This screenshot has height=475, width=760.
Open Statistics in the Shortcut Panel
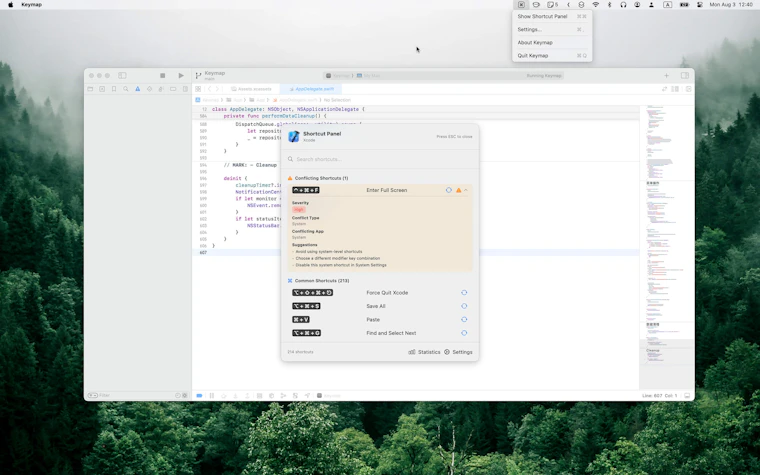(x=424, y=352)
